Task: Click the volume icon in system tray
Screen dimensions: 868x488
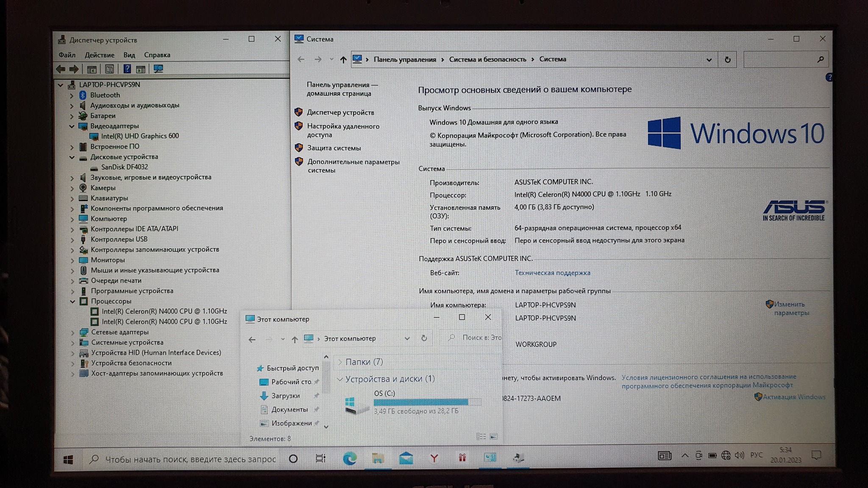Action: pyautogui.click(x=739, y=455)
